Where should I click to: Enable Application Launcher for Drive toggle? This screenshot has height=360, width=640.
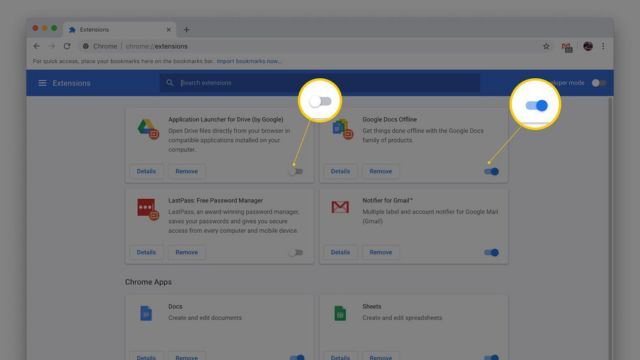click(x=296, y=171)
